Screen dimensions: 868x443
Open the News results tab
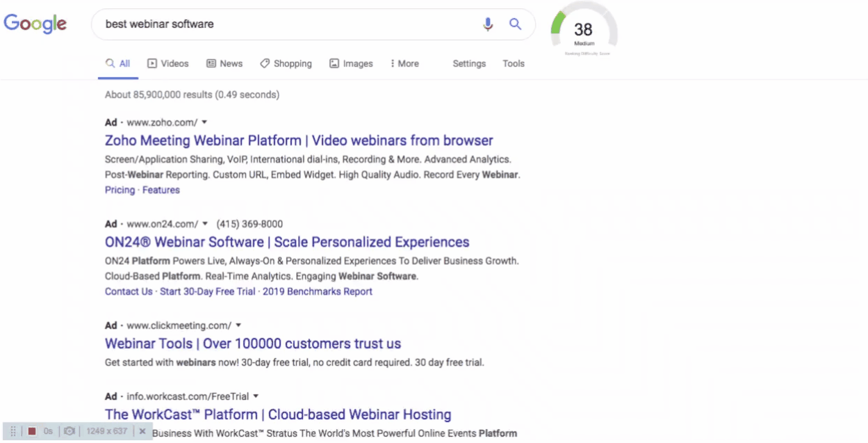(224, 63)
